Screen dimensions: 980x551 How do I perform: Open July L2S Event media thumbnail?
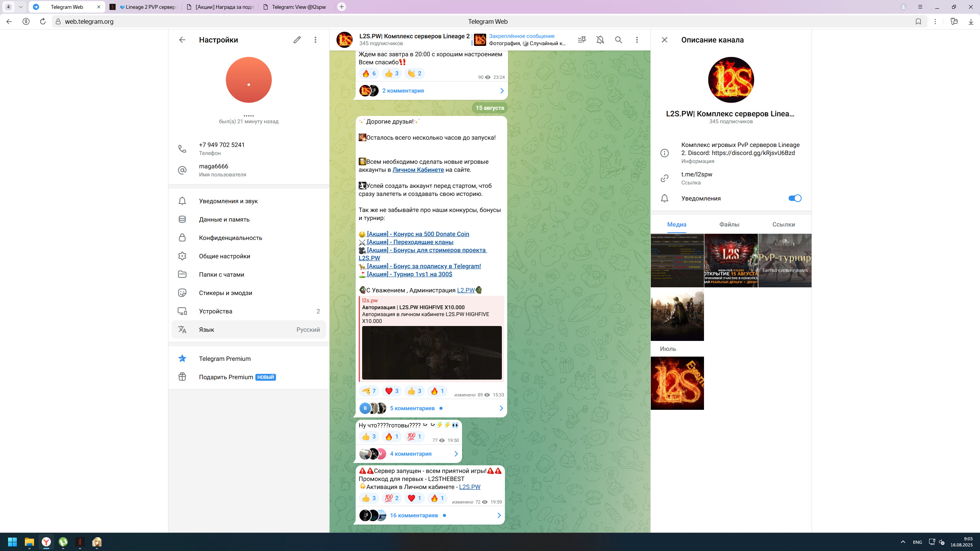677,383
